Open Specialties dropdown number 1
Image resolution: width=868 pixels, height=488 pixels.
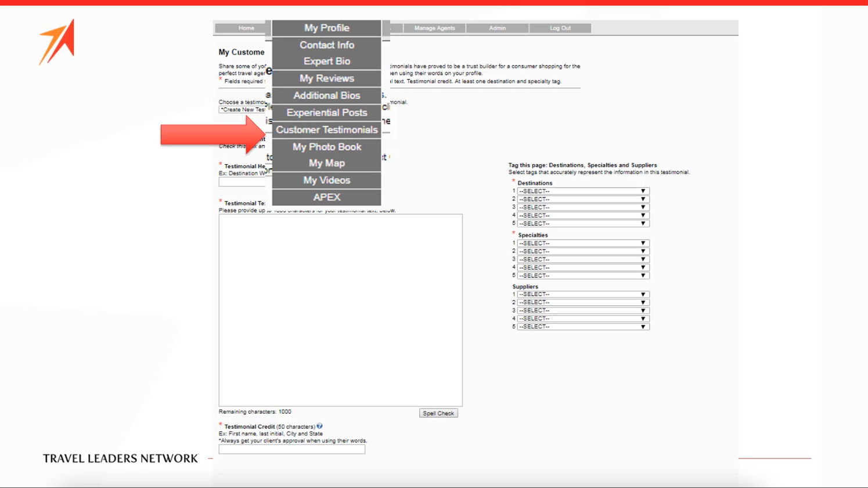tap(583, 243)
